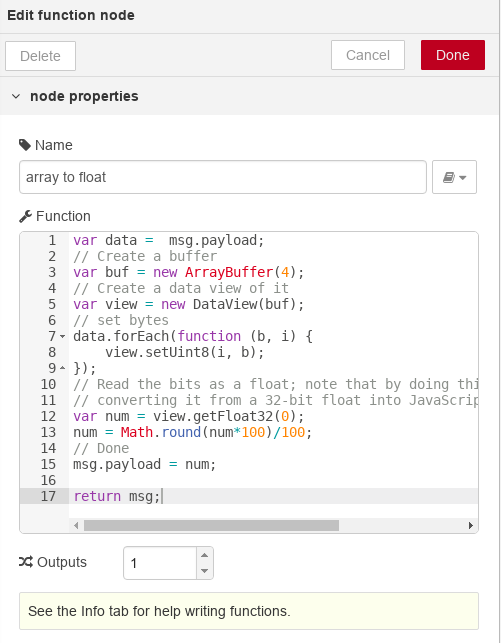The height and width of the screenshot is (643, 501).
Task: Click line number 13 in the gutter
Action: click(48, 432)
